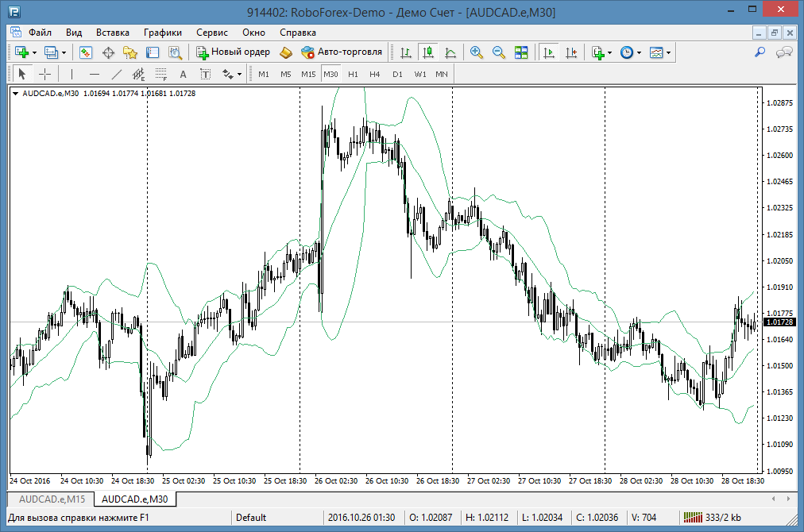Image resolution: width=804 pixels, height=532 pixels.
Task: Collapse the AUDCAD.e,M30 chart title triangle
Action: tap(15, 93)
